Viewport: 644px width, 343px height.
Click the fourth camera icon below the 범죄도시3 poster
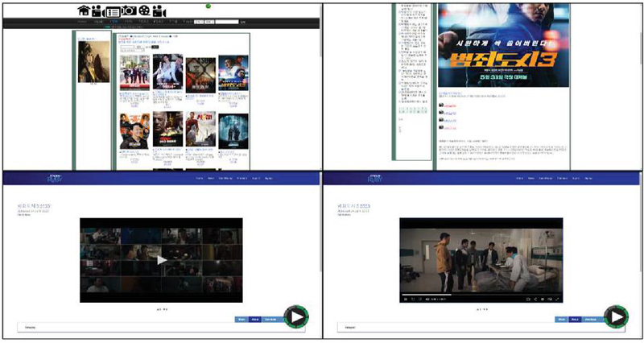(440, 127)
